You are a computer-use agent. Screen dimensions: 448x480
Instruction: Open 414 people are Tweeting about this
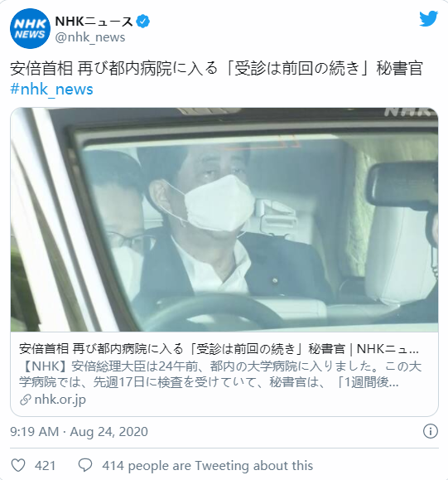click(208, 466)
